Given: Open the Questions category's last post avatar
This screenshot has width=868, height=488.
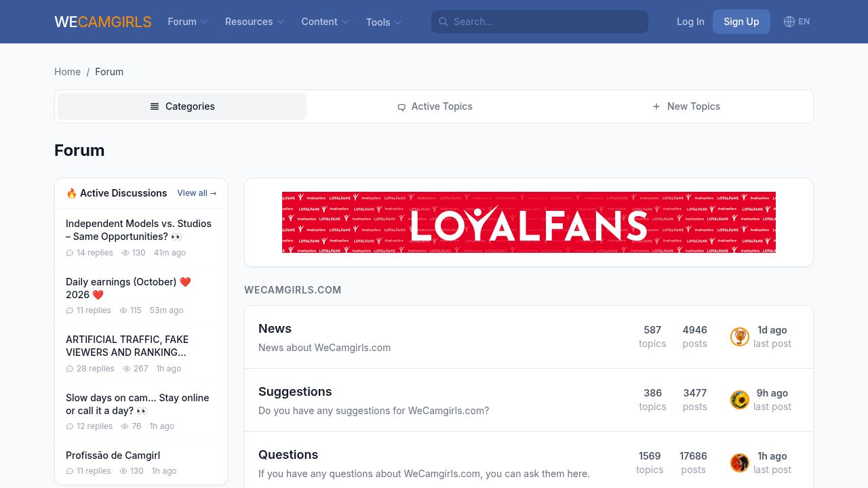Looking at the screenshot, I should tap(740, 463).
